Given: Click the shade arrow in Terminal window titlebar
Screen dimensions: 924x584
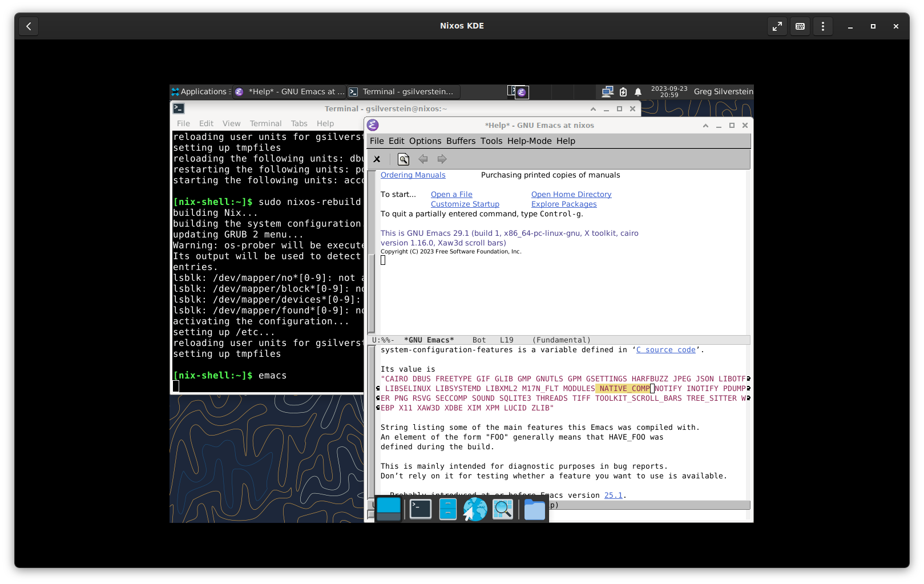Looking at the screenshot, I should coord(593,109).
